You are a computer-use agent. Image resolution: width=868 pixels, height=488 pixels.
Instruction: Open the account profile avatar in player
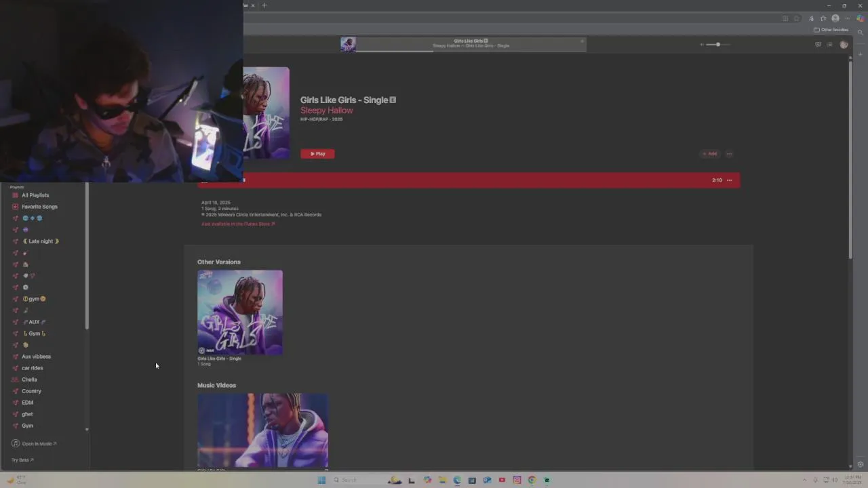click(x=844, y=45)
